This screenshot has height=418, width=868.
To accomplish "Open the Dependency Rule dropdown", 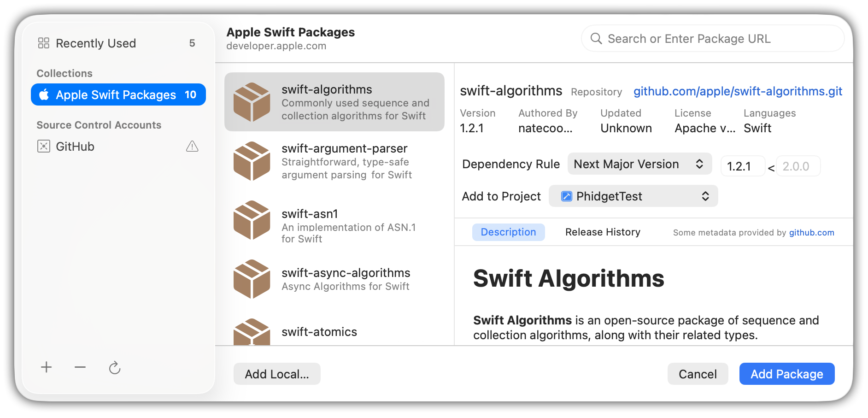I will pos(639,164).
